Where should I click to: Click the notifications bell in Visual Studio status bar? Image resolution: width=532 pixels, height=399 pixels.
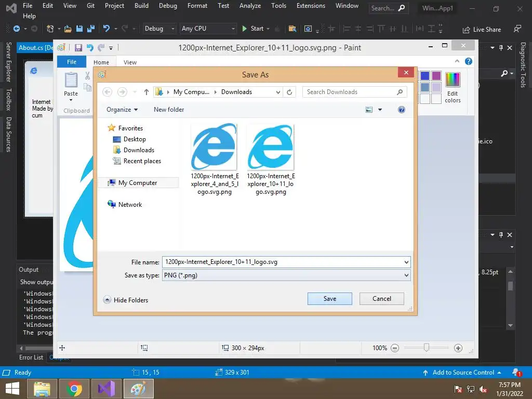coord(517,373)
